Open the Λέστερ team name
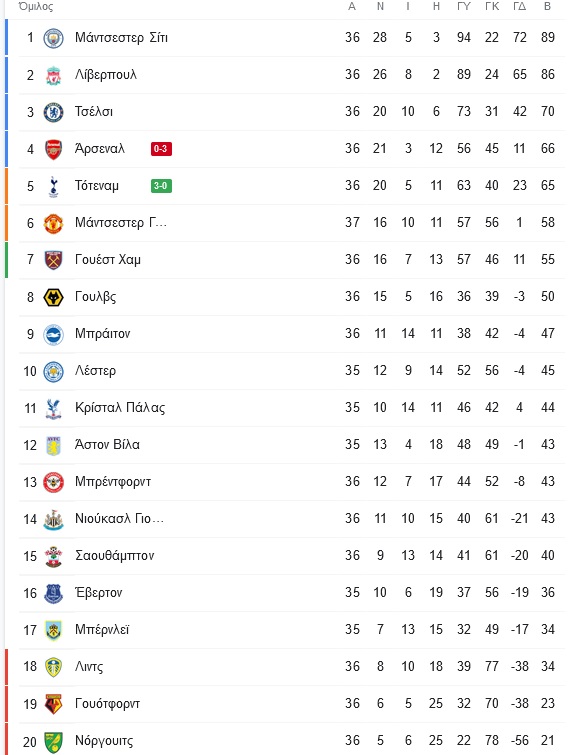572x755 pixels. pos(95,371)
